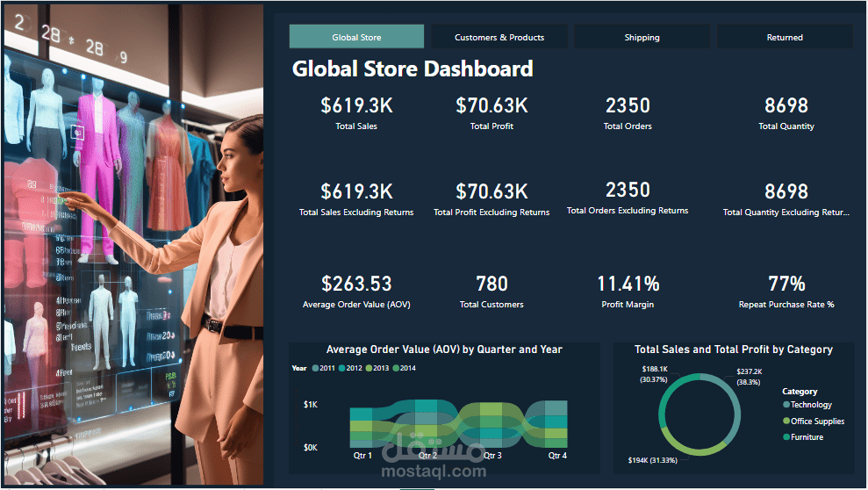Select the 2014 year legend marker
This screenshot has width=868, height=490.
point(396,368)
